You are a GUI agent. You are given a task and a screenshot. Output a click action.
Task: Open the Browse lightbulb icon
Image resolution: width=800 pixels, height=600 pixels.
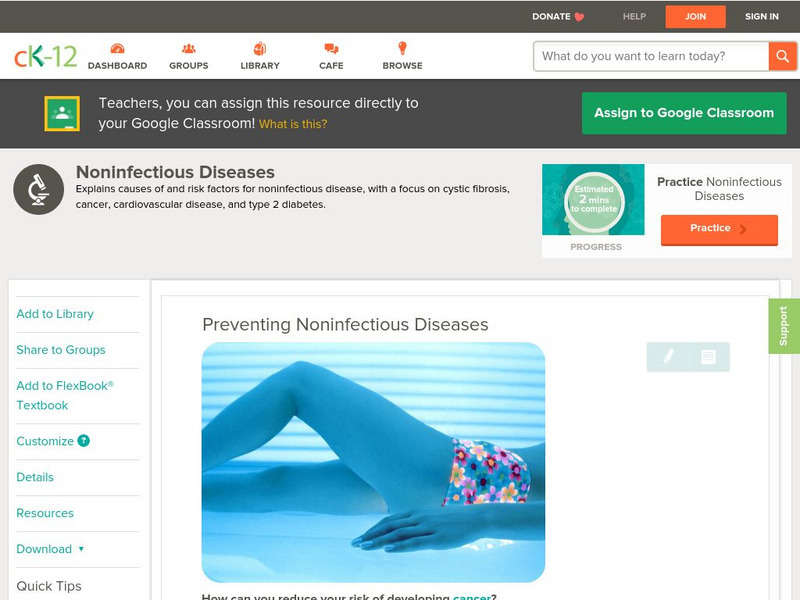[x=403, y=48]
